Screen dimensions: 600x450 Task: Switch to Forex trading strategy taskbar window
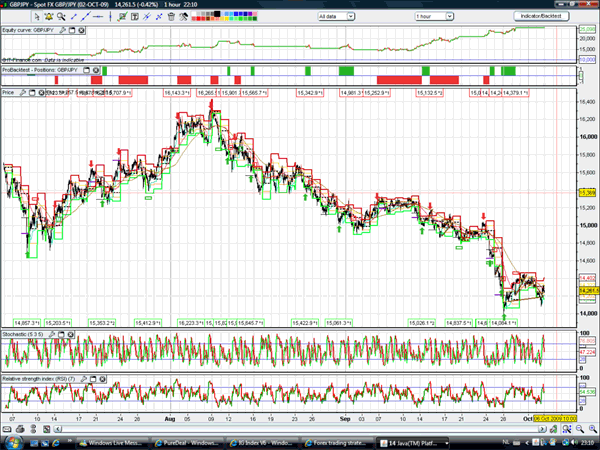coord(337,443)
